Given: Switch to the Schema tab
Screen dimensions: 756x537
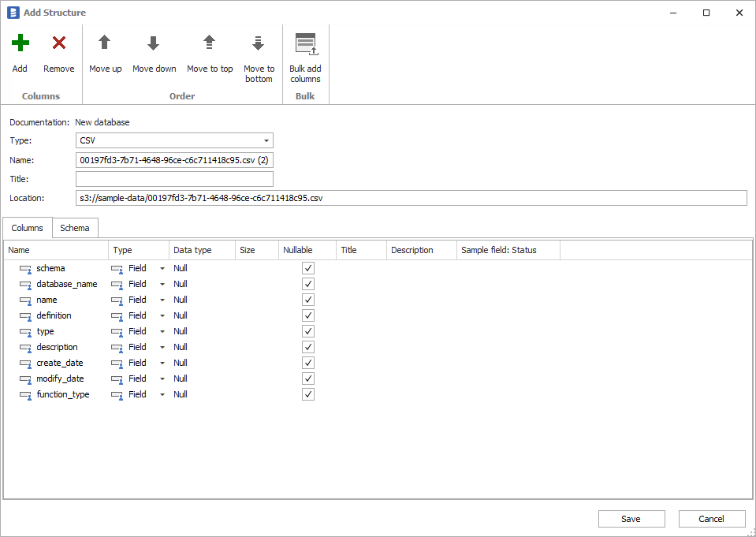Looking at the screenshot, I should click(75, 228).
